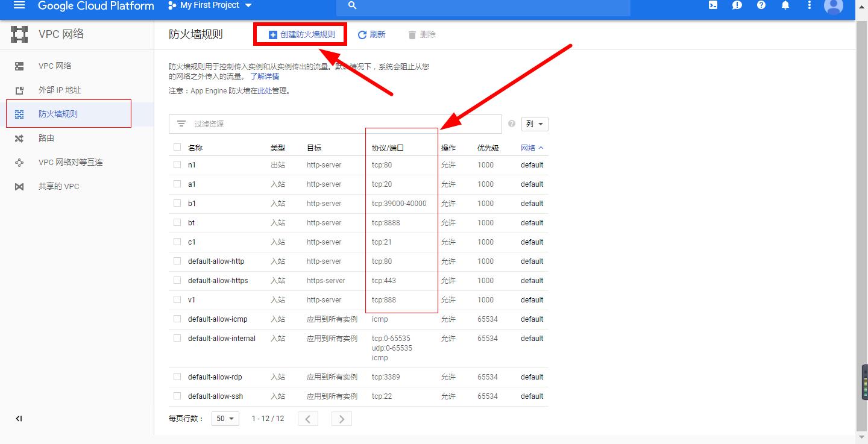Open the send feedback icon
This screenshot has height=444, width=868.
point(737,5)
